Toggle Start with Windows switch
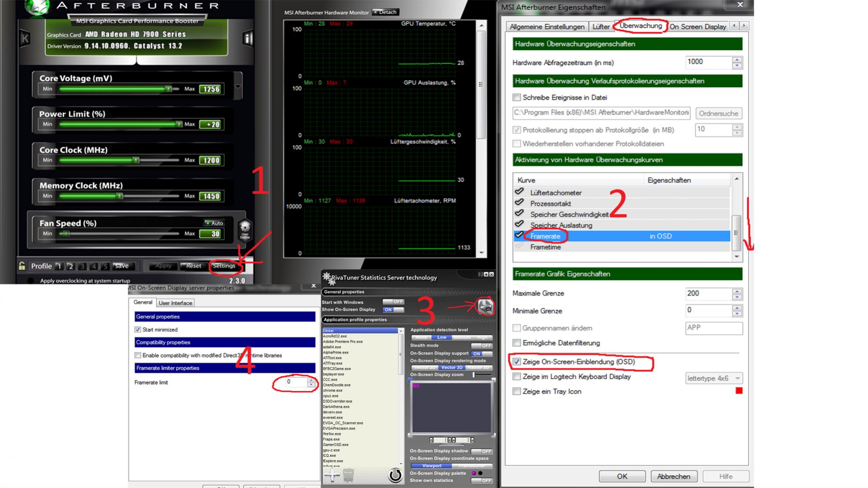 393,302
